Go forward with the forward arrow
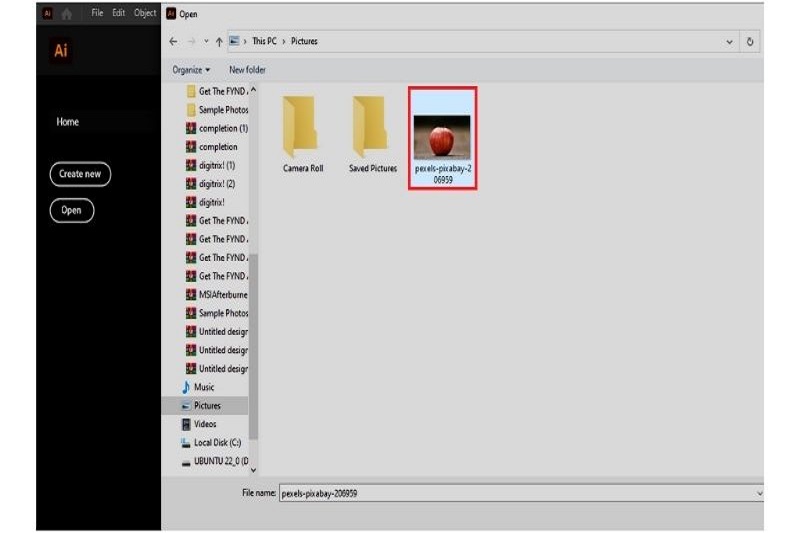800x533 pixels. point(191,41)
